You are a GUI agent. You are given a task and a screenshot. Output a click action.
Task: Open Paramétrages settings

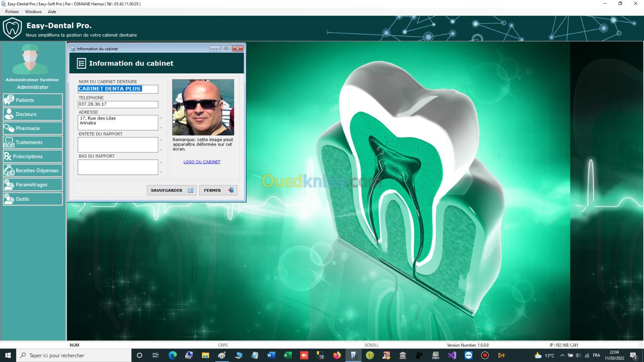point(33,185)
